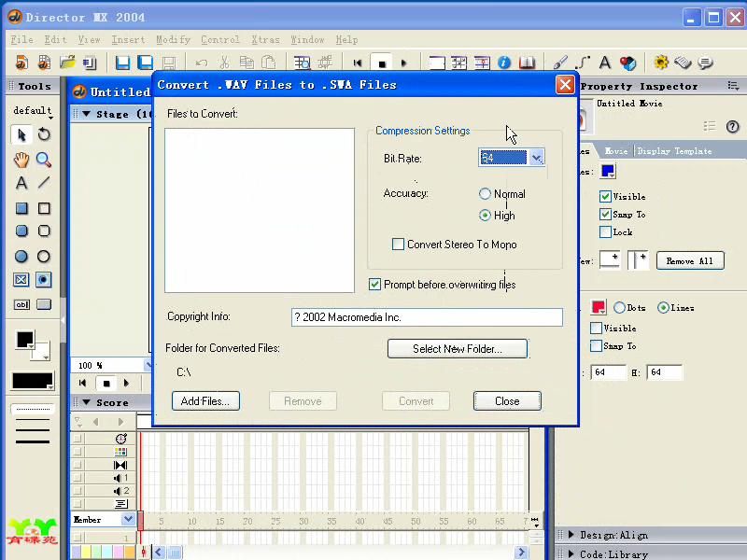This screenshot has width=747, height=560.
Task: Select the Hand tool
Action: (x=21, y=160)
